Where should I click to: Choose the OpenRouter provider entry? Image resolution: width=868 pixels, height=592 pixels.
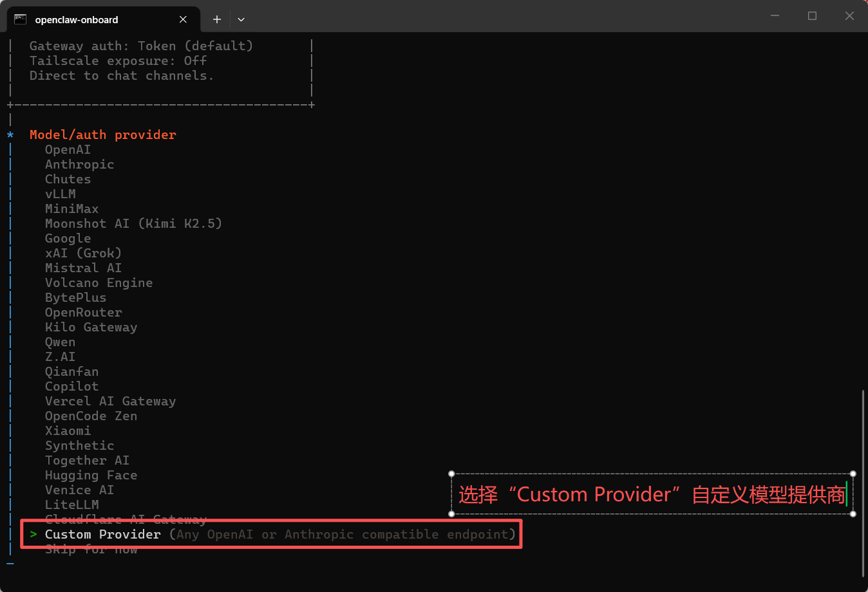click(83, 313)
